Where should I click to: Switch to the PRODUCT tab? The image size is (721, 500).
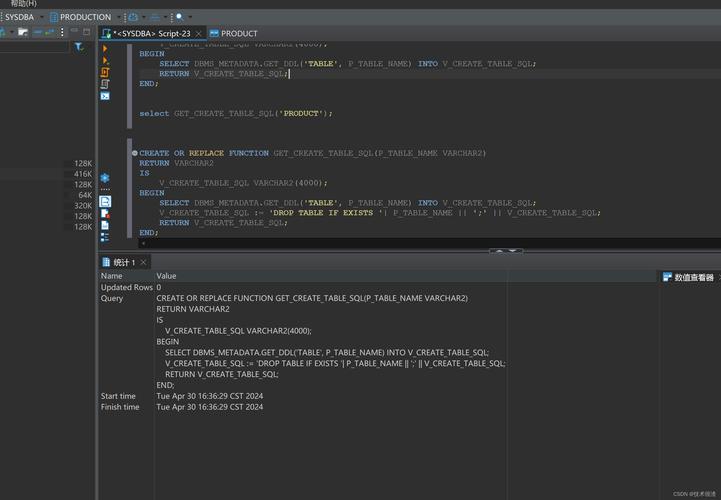pyautogui.click(x=234, y=34)
